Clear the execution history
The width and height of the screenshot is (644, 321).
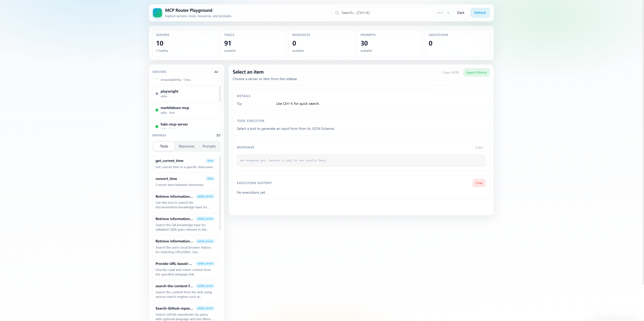[x=479, y=183]
